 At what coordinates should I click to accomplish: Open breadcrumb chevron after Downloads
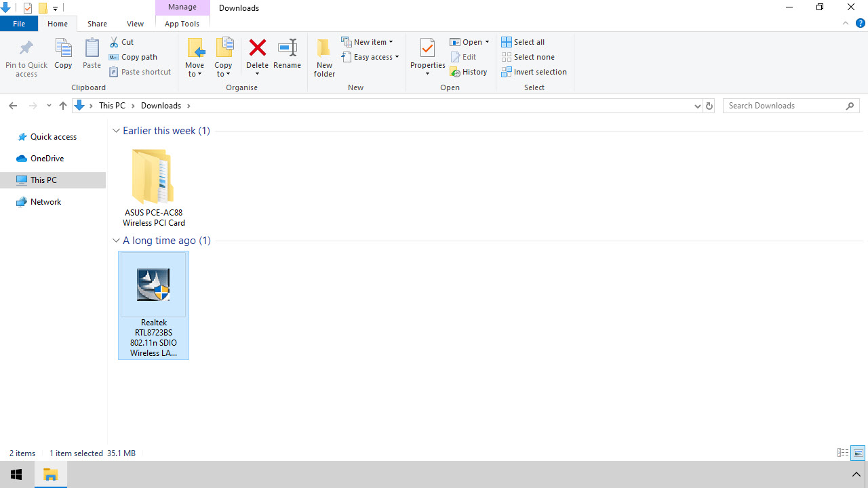tap(189, 106)
